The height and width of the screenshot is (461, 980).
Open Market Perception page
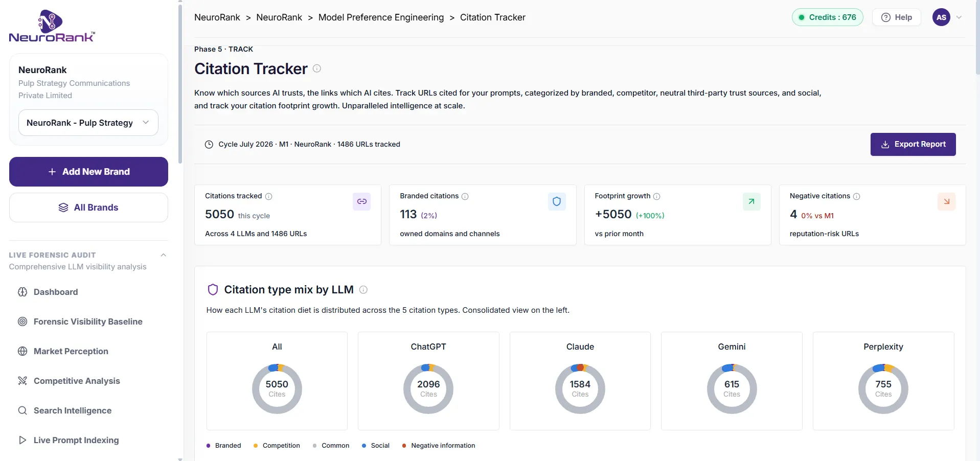click(71, 351)
